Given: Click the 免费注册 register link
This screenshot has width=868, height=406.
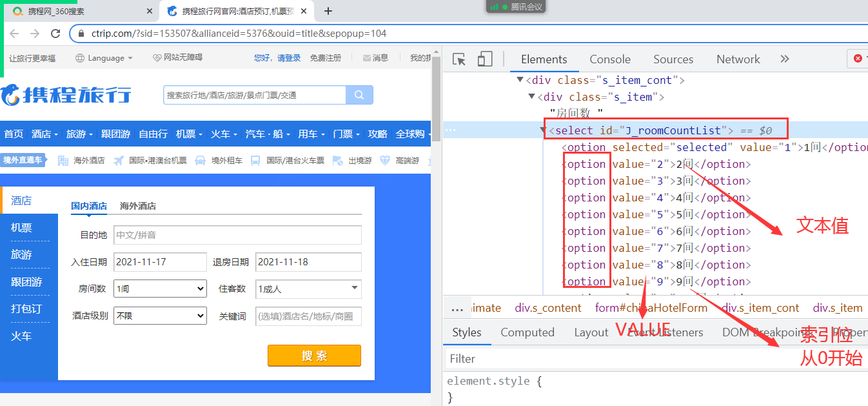Looking at the screenshot, I should [326, 58].
